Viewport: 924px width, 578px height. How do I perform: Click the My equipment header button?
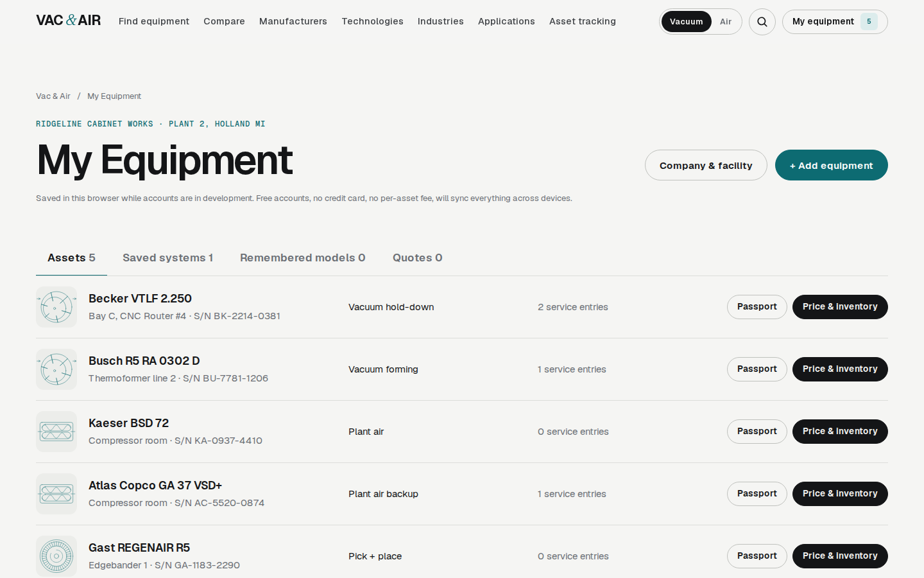[x=835, y=22]
